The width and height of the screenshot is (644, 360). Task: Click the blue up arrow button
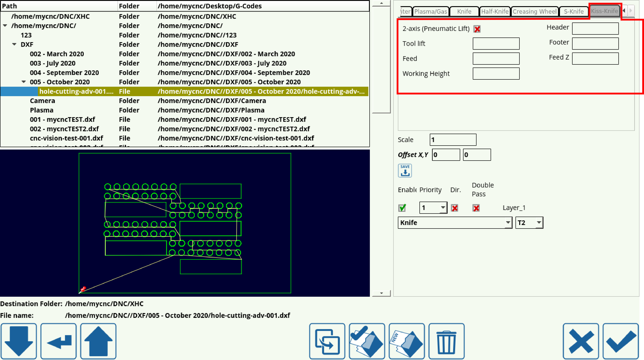click(x=98, y=341)
